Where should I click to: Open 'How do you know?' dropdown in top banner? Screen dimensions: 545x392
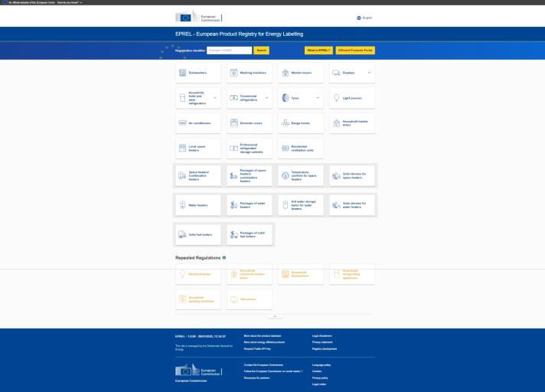(x=70, y=2)
